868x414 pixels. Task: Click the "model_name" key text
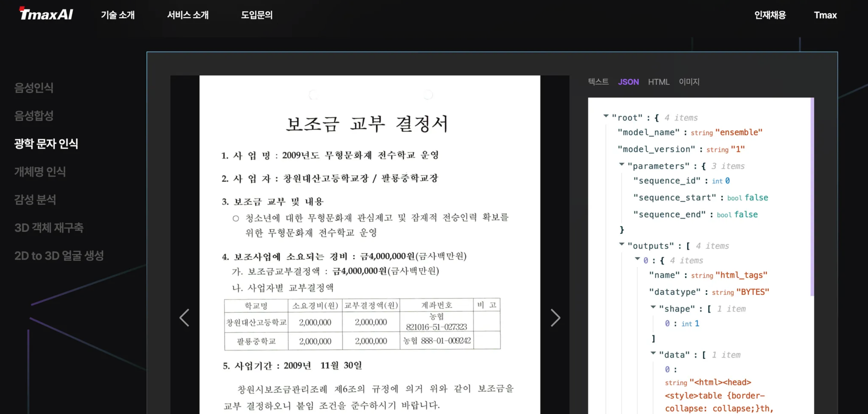click(x=649, y=132)
